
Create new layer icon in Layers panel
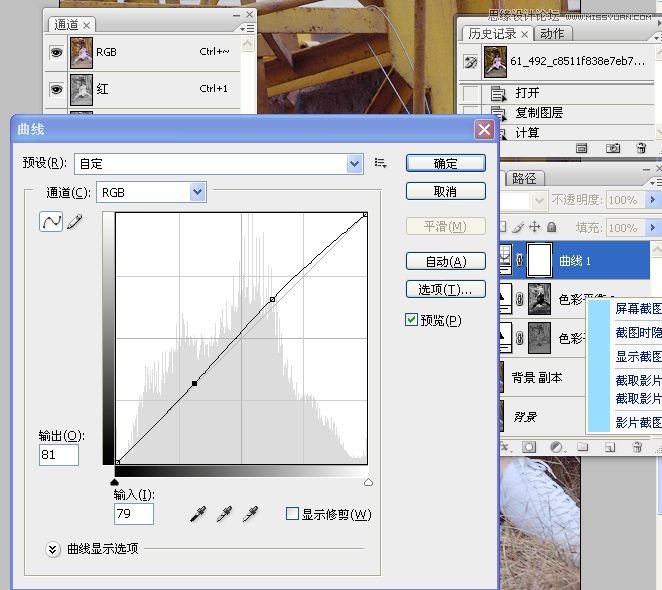(x=610, y=447)
